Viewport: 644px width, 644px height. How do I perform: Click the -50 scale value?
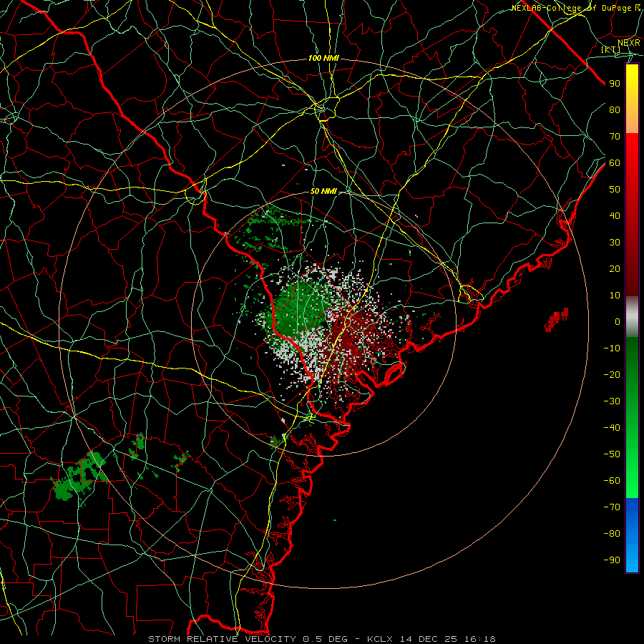click(x=612, y=454)
